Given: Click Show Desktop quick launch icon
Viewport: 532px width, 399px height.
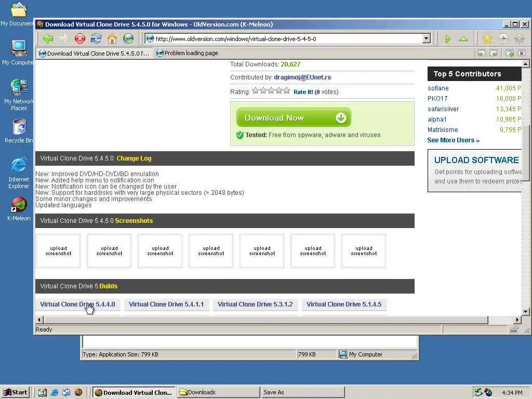Looking at the screenshot, I should (x=43, y=393).
